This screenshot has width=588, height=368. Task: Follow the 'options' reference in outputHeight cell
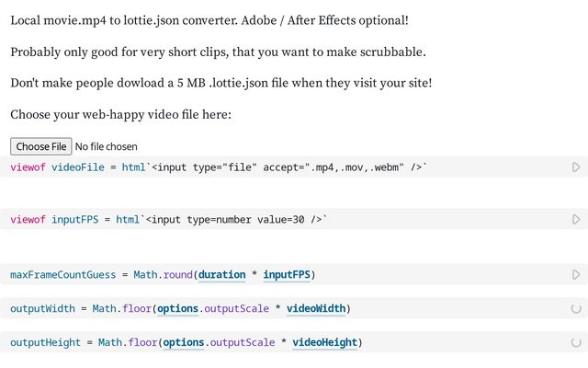tap(184, 342)
